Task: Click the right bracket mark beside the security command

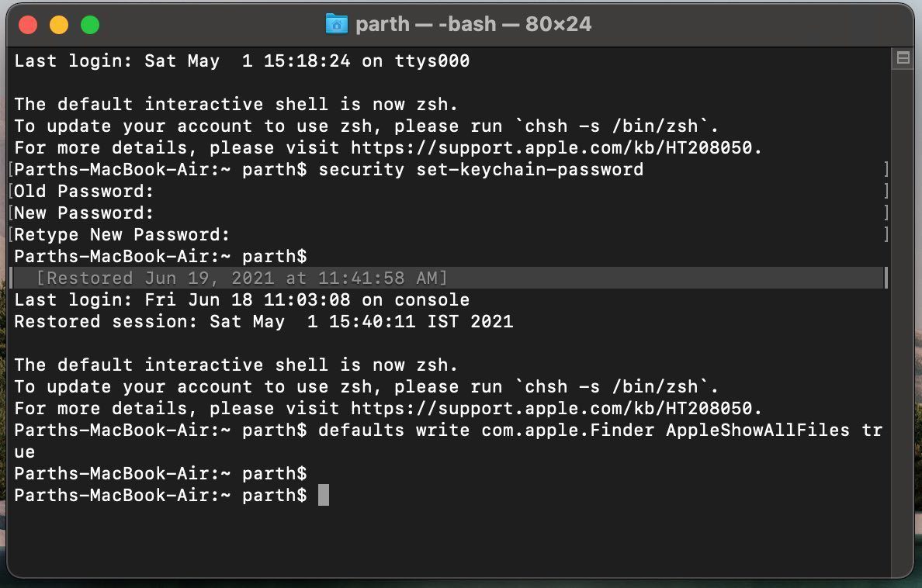Action: pyautogui.click(x=886, y=169)
